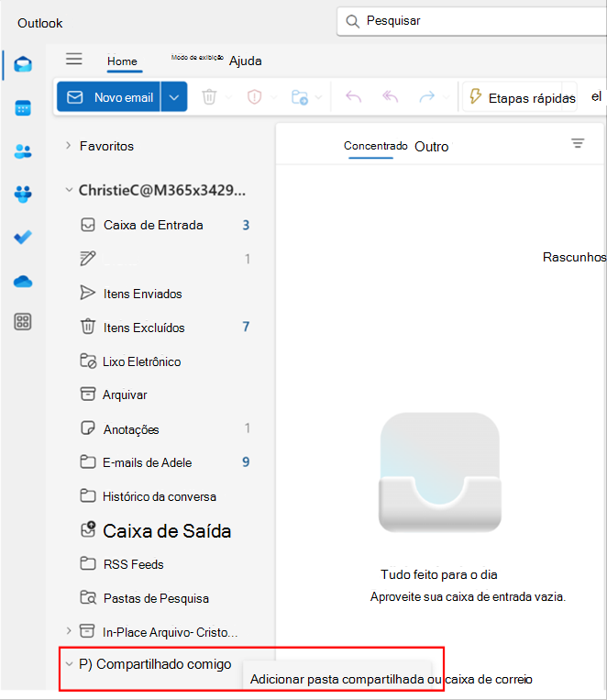The image size is (607, 700).
Task: Open the Groups icon in sidebar
Action: [x=23, y=194]
